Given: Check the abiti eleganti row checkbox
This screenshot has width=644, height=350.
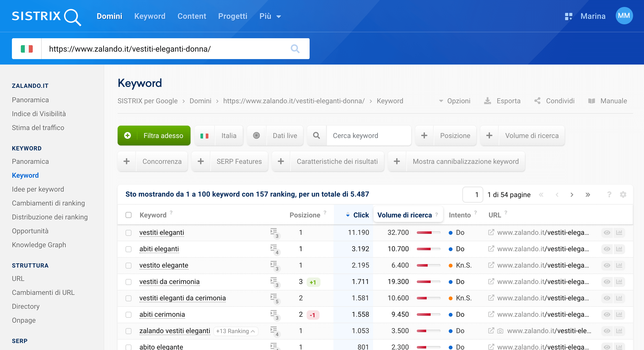Looking at the screenshot, I should tap(129, 249).
